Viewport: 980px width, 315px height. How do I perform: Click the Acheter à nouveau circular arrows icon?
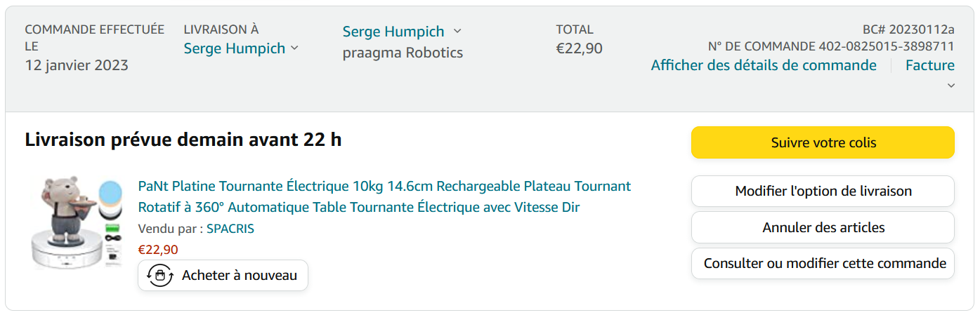[160, 276]
